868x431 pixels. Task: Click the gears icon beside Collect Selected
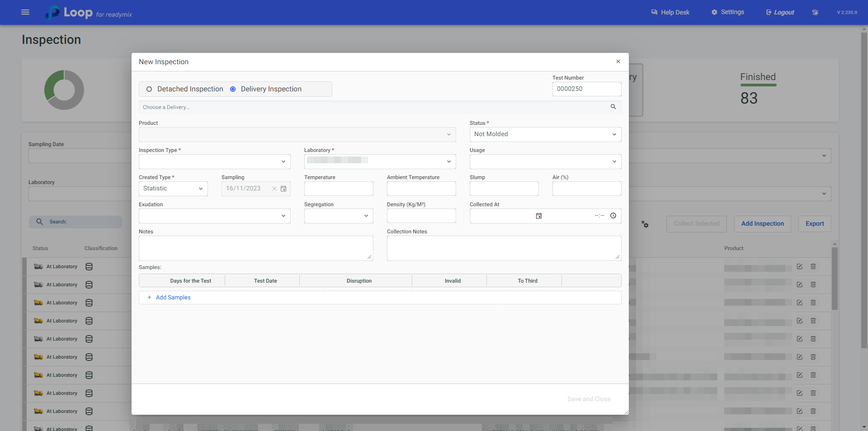(645, 224)
